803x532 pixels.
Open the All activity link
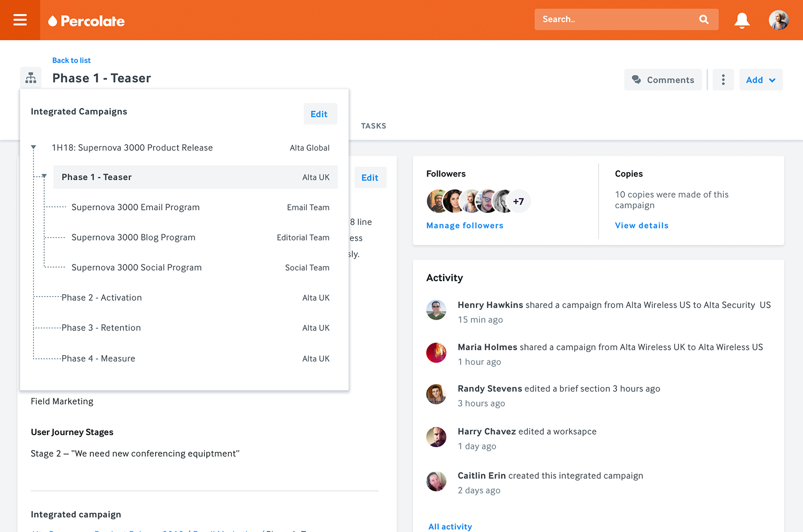pos(450,526)
